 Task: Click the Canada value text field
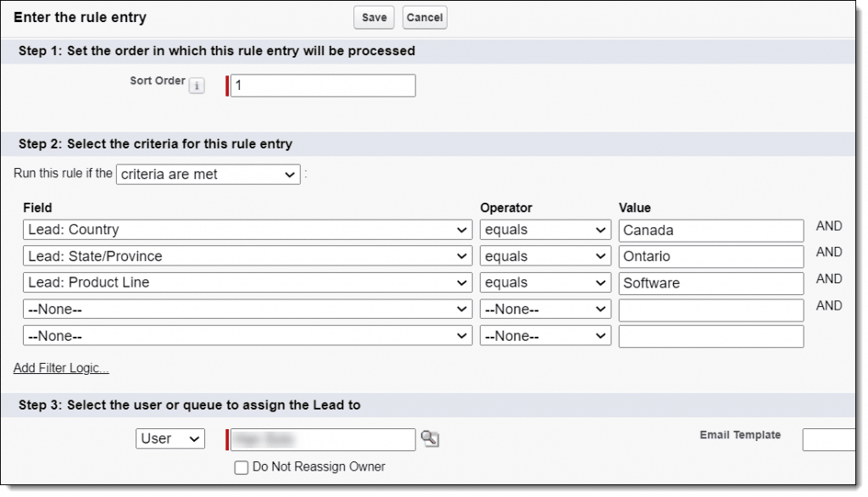click(710, 230)
